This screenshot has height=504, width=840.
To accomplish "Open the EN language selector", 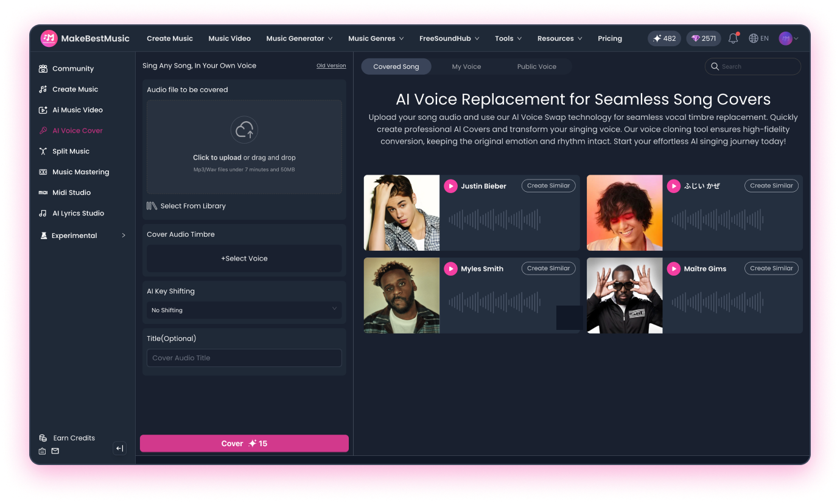I will (758, 38).
